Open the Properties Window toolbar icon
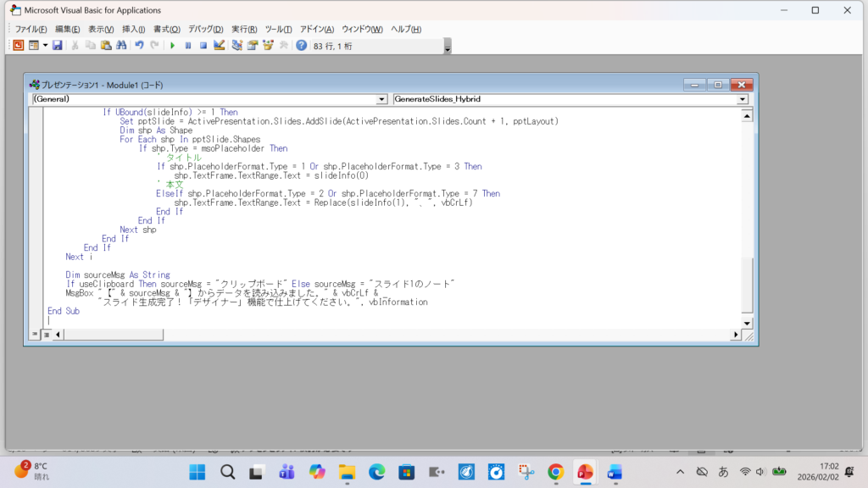 point(251,46)
